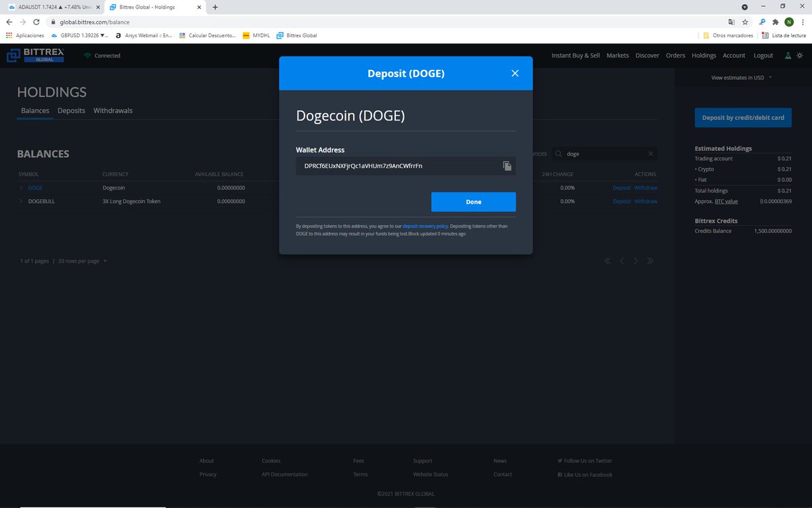Expand the DOGEBULL balance row
The width and height of the screenshot is (812, 508).
[x=21, y=201]
